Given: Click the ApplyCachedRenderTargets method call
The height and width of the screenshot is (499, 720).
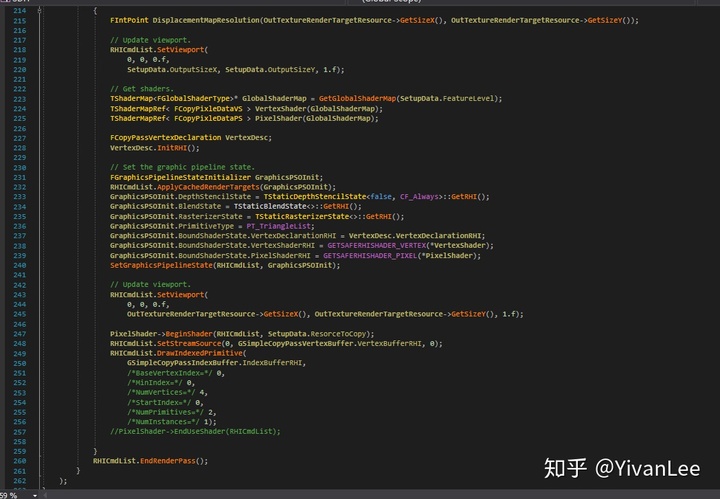Looking at the screenshot, I should tap(208, 187).
